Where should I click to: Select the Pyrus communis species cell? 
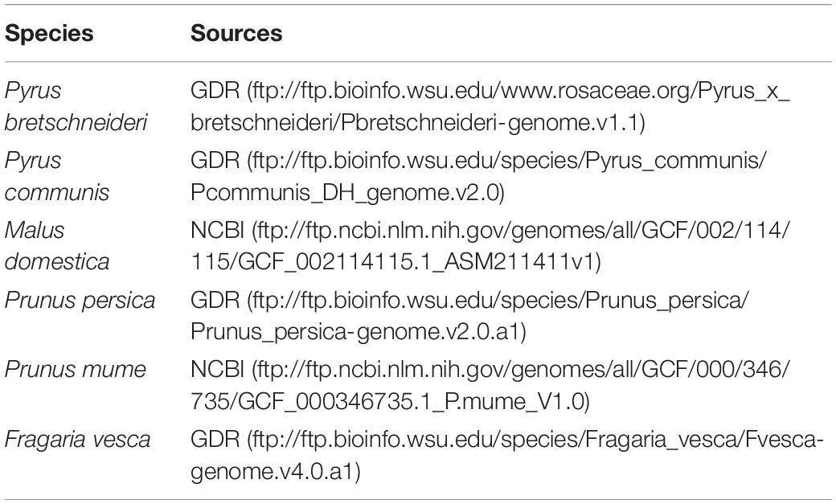[57, 177]
